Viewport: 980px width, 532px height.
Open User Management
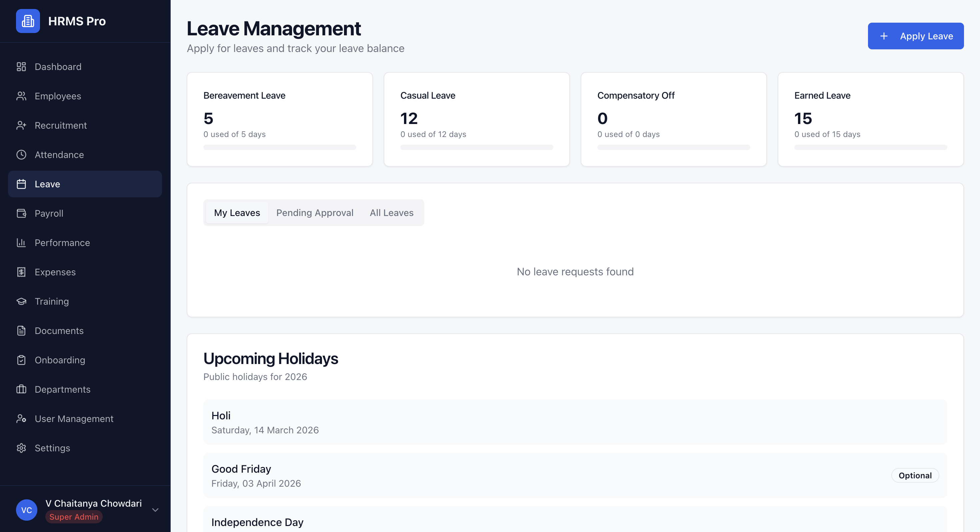85,418
